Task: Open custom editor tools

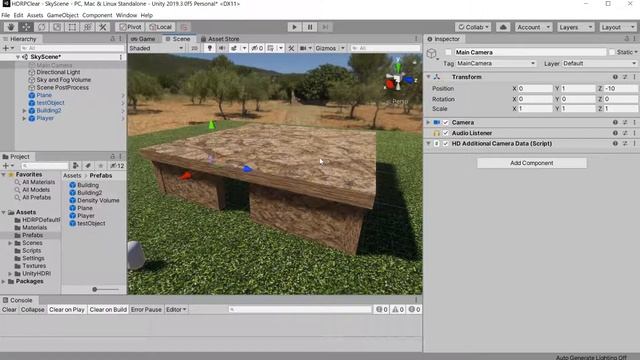Action: (103, 27)
